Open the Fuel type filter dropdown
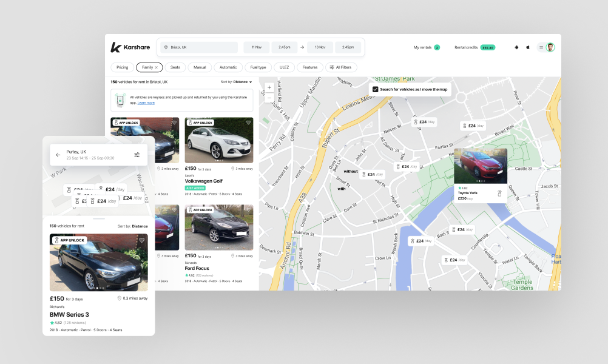The image size is (608, 364). [258, 67]
